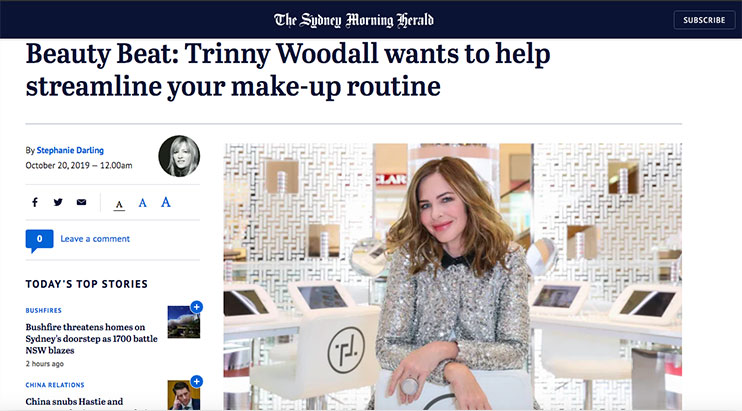742x411 pixels.
Task: Select the large text size A
Action: point(166,202)
